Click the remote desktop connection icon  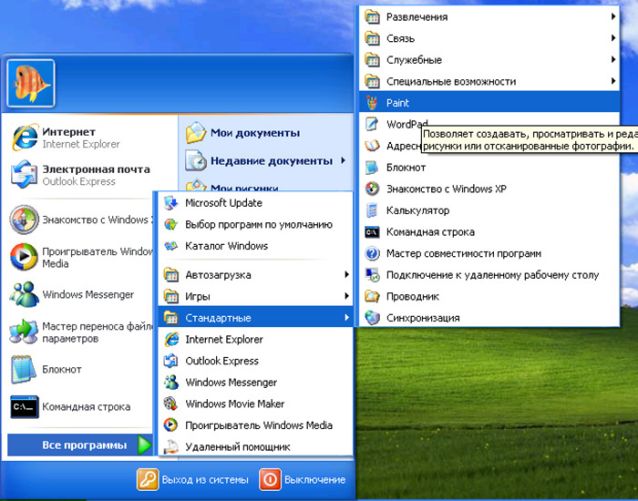tap(372, 275)
